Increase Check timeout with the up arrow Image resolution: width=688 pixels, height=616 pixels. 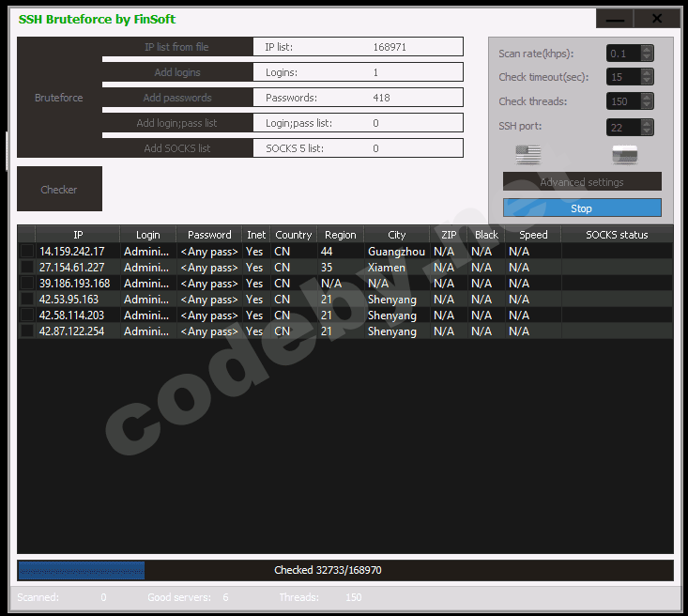pyautogui.click(x=647, y=73)
